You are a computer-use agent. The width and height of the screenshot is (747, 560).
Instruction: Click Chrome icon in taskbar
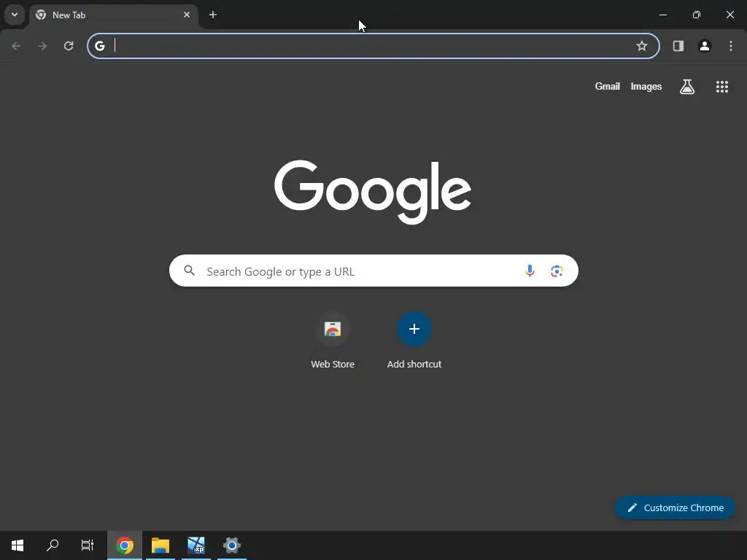coord(125,545)
